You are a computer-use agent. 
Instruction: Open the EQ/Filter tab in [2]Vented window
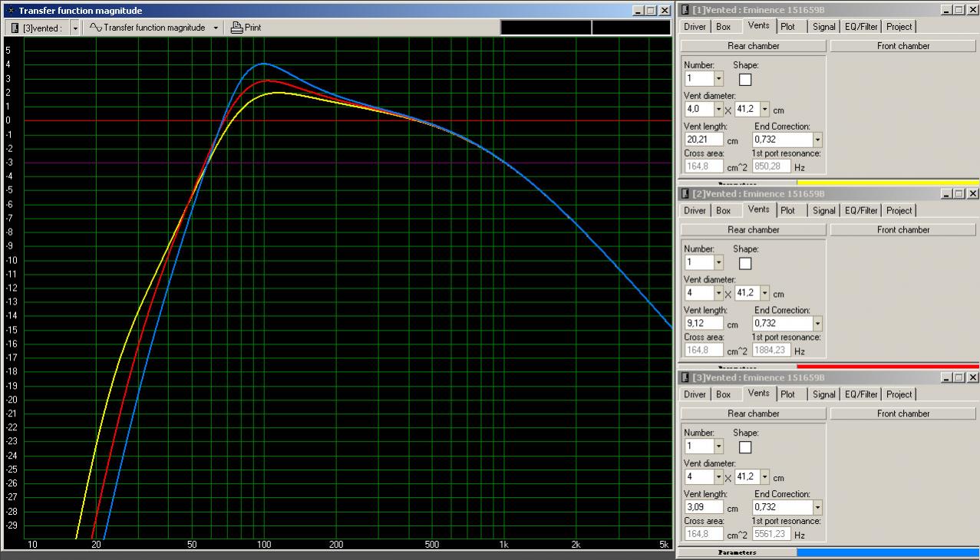point(861,211)
